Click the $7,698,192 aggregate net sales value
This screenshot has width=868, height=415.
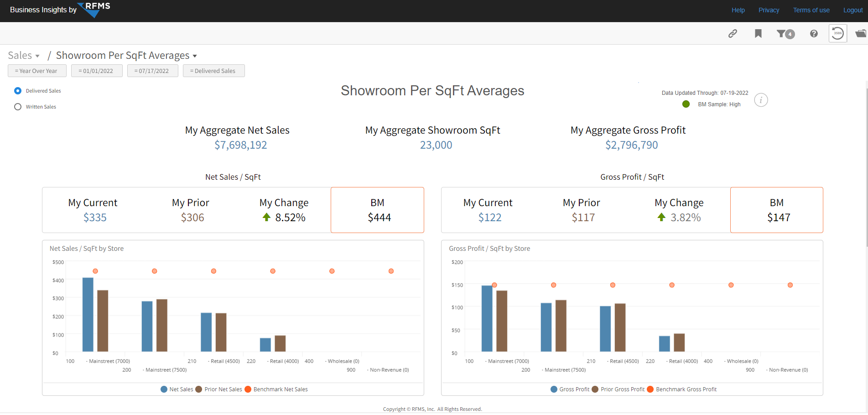click(x=241, y=145)
